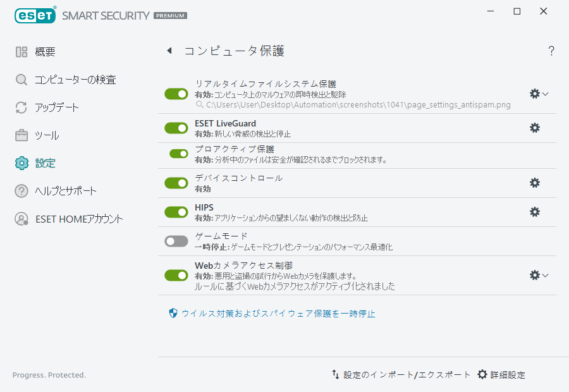Viewport: 569px width, 392px height.
Task: Open デバイスコントロール settings gear
Action: pyautogui.click(x=535, y=183)
